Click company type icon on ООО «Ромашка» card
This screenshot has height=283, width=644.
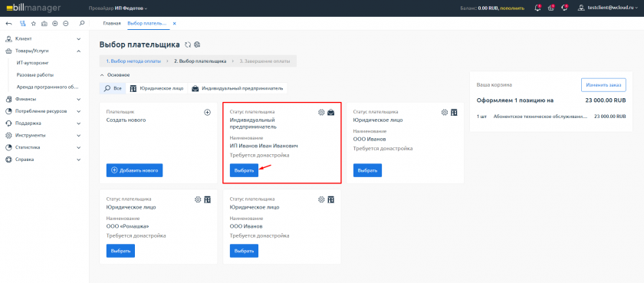(208, 199)
